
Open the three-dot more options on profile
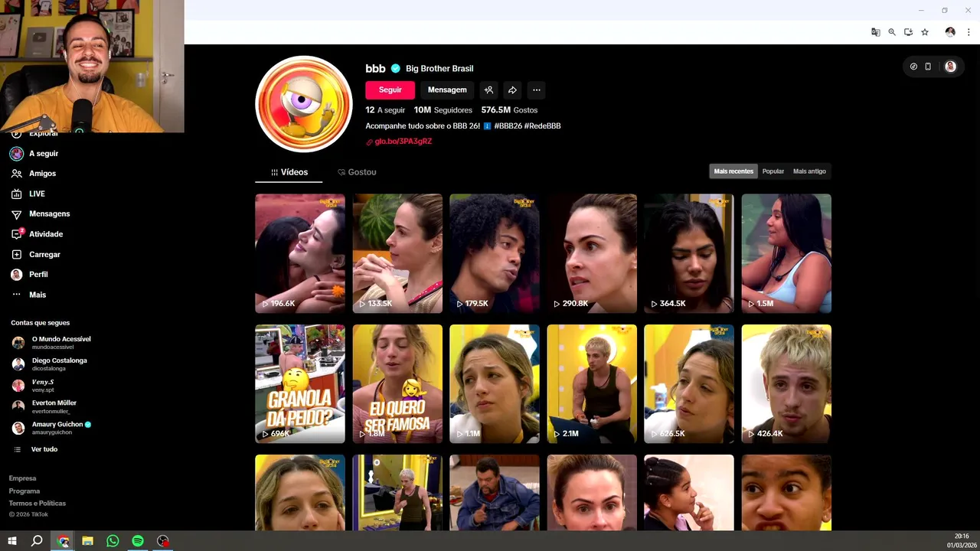pyautogui.click(x=537, y=90)
